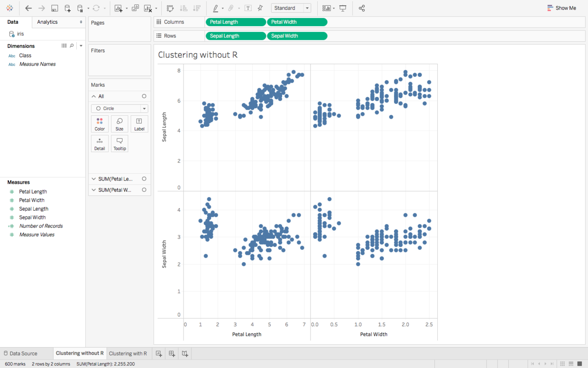
Task: Open the Label marks button
Action: click(139, 124)
